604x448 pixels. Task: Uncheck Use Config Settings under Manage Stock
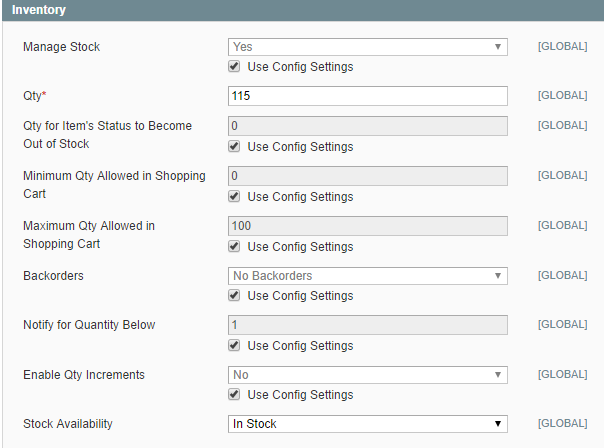[x=234, y=67]
